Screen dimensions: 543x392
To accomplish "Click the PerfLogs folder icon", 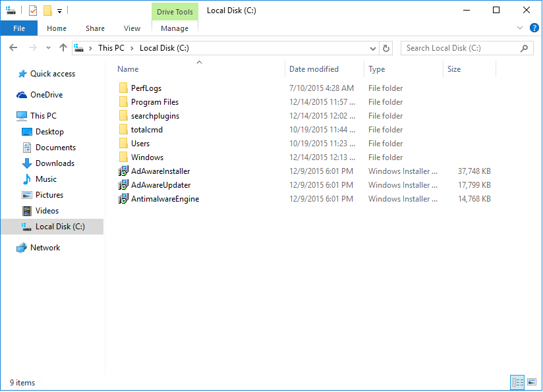I will click(123, 88).
